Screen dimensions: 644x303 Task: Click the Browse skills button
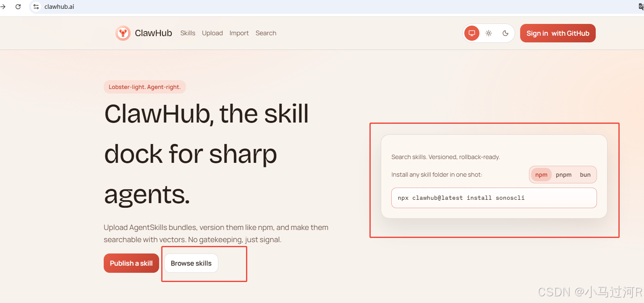point(191,263)
